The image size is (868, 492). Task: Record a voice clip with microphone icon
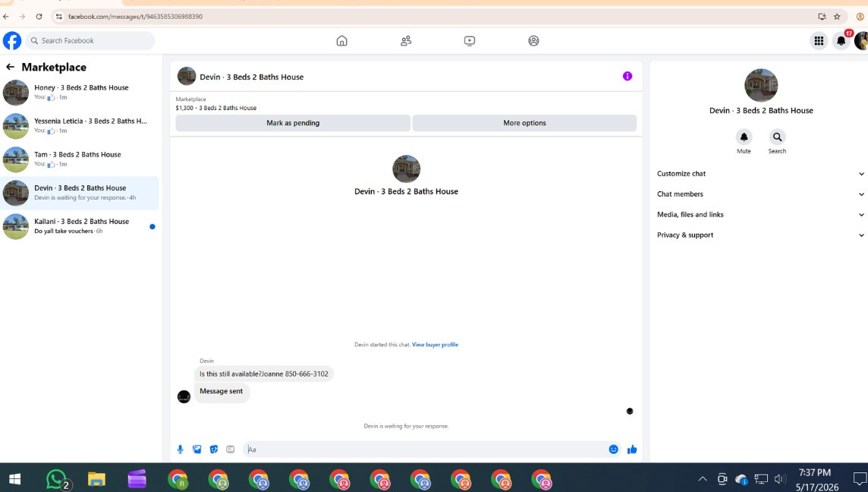(x=180, y=449)
